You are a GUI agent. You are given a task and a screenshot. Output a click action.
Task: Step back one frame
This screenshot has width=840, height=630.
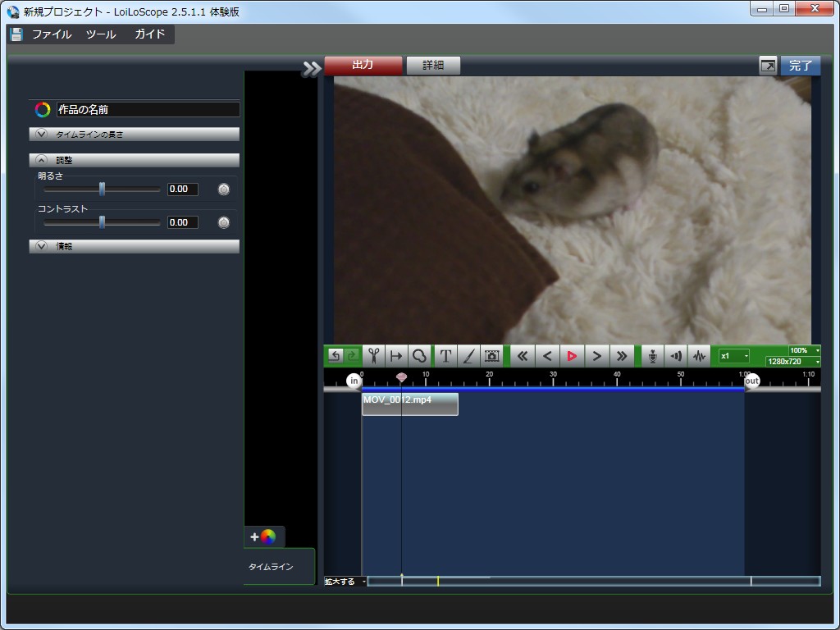pyautogui.click(x=547, y=356)
